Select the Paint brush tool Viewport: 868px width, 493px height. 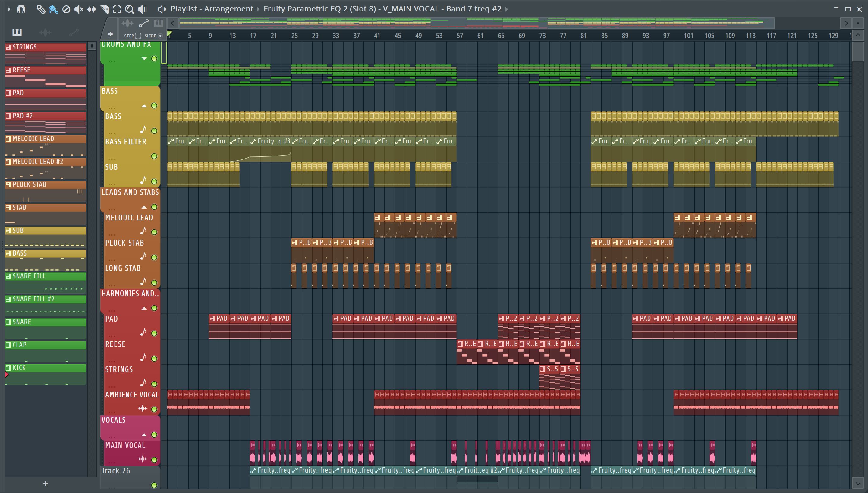coord(53,9)
